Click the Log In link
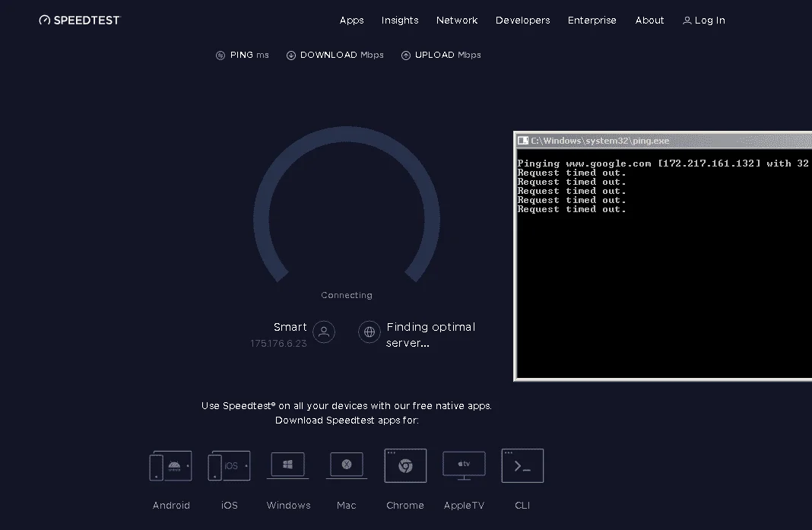 tap(704, 21)
